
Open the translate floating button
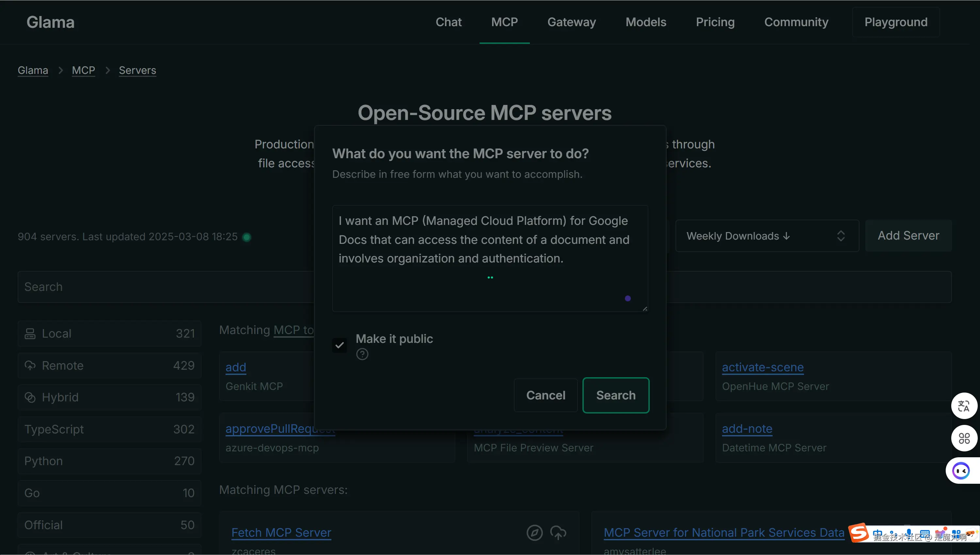click(x=964, y=406)
